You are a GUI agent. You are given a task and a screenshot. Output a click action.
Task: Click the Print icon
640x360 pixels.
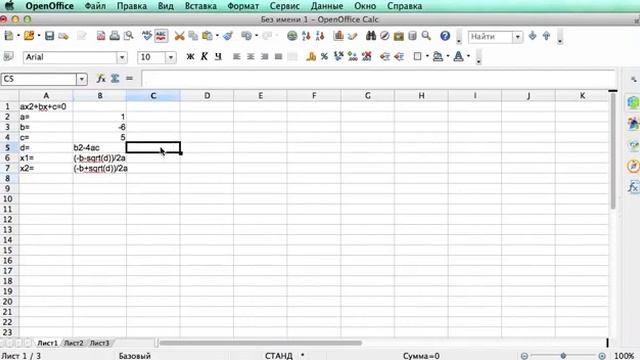coord(115,36)
